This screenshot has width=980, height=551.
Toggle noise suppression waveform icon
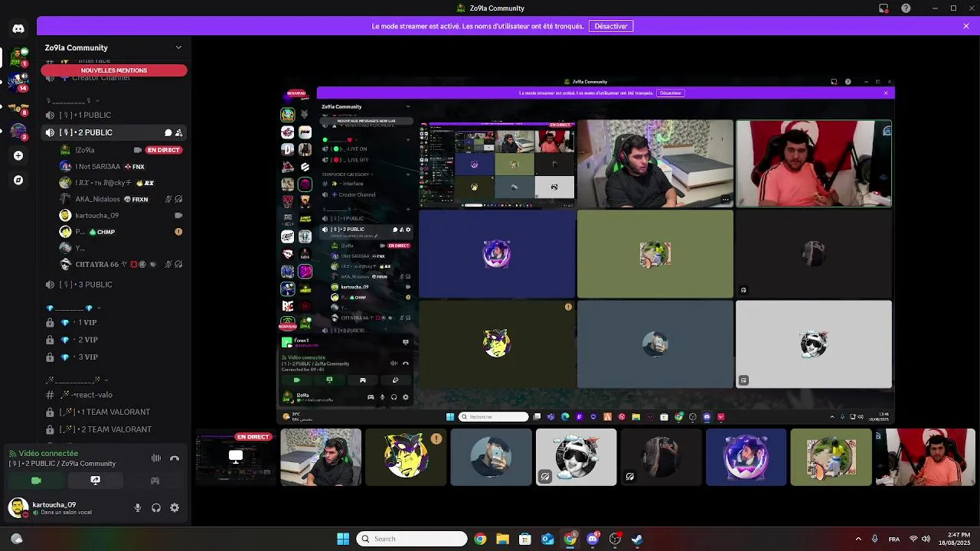click(156, 458)
